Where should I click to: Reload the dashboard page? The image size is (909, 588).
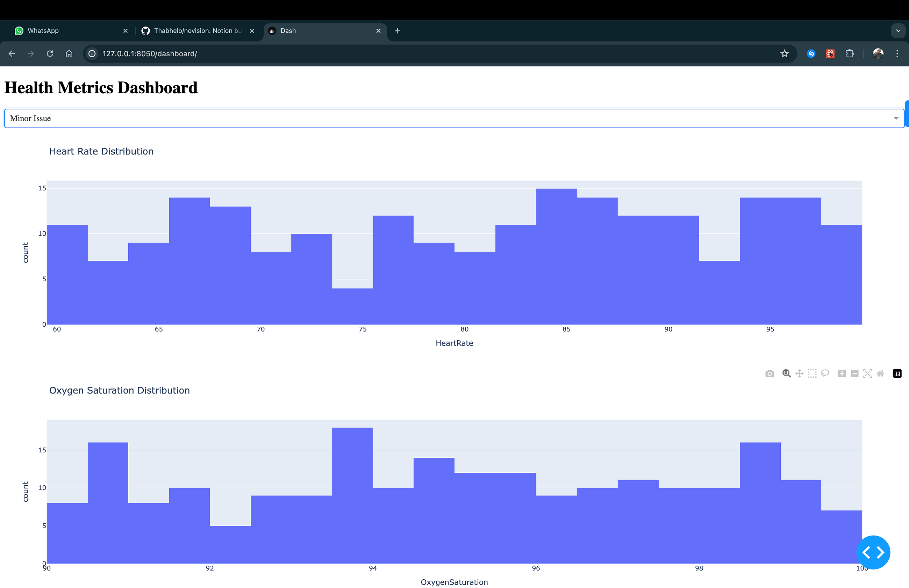(x=50, y=54)
